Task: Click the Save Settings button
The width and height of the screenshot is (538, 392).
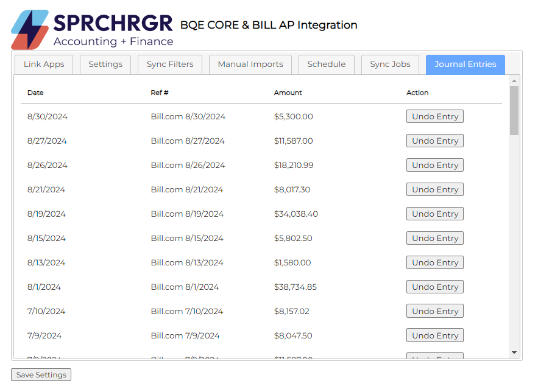Action: point(41,375)
